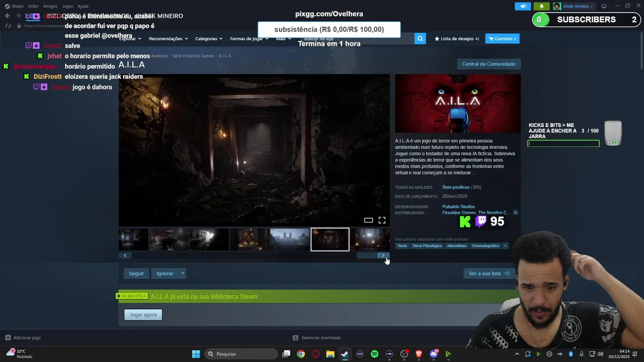Open the notifications bell

(541, 6)
